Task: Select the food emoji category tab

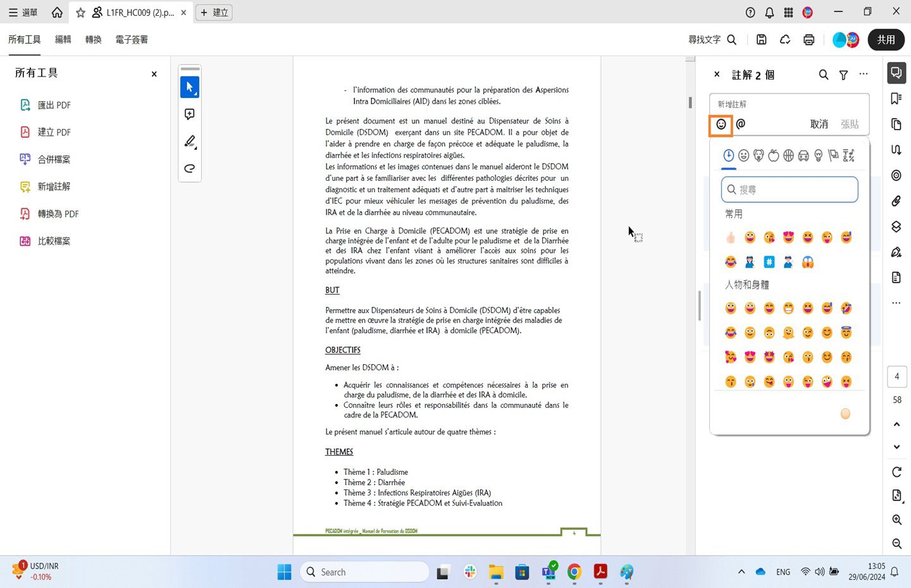Action: click(x=774, y=156)
